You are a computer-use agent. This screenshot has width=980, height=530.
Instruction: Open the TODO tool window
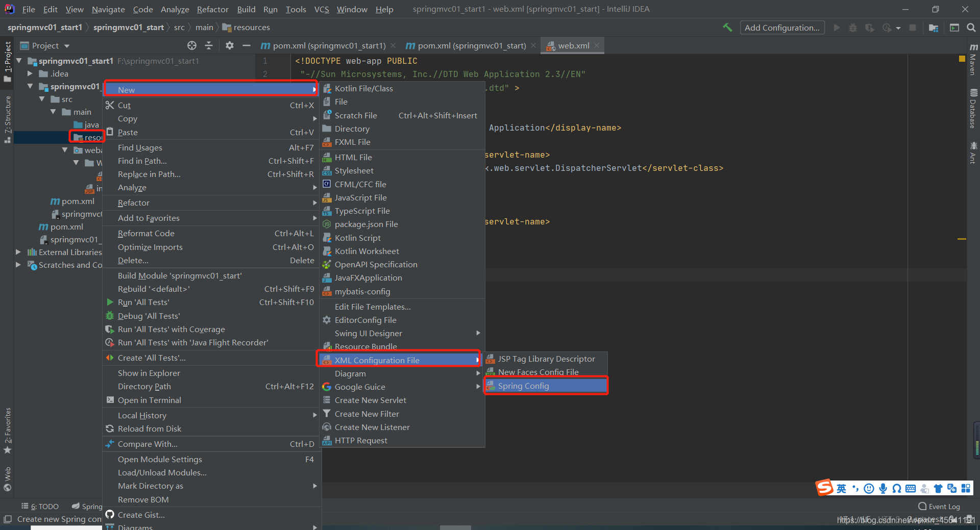(40, 507)
